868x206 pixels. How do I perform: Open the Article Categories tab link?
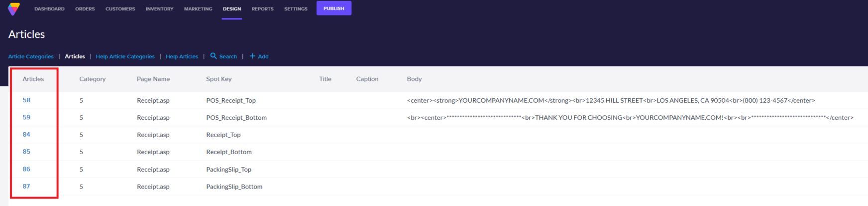pos(31,56)
